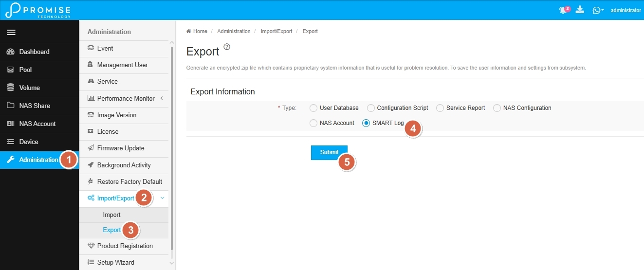Select Service Report radio button
644x270 pixels.
pos(440,108)
